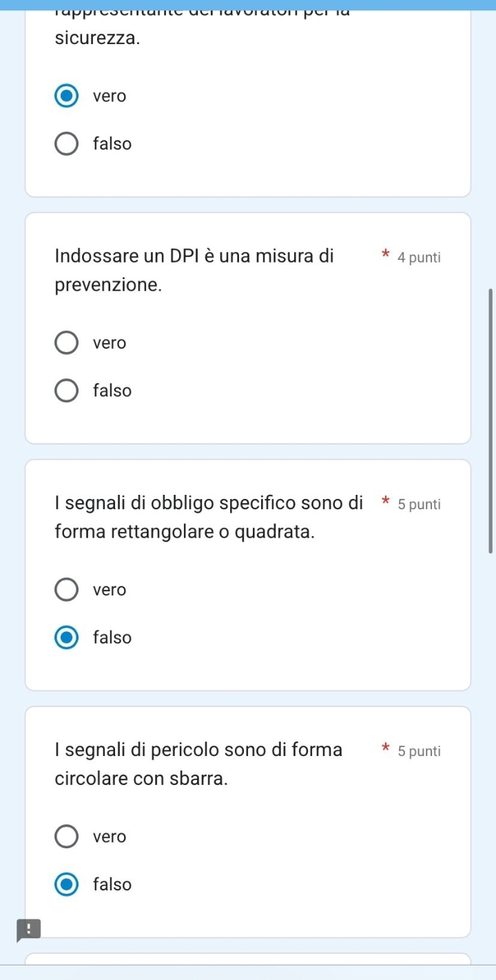Click "5 punti" on the pericolo question
The width and height of the screenshot is (496, 980).
(419, 751)
